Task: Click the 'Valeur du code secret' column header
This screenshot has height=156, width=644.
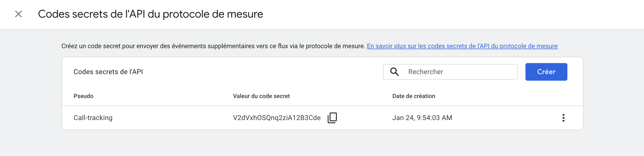Action: (261, 96)
